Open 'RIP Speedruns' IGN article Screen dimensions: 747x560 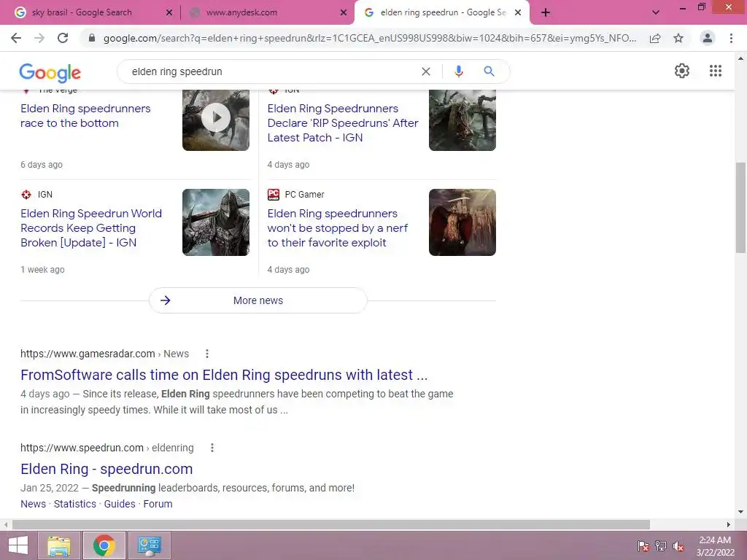pos(343,122)
